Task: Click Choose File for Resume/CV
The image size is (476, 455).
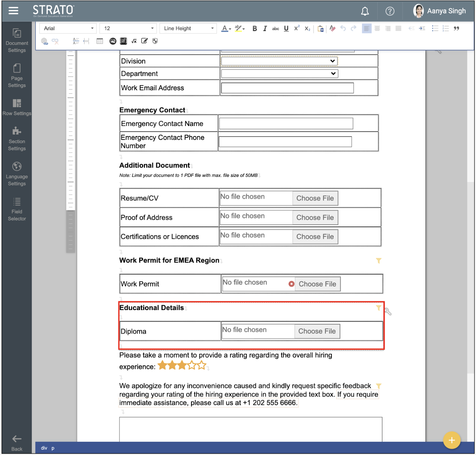Action: 315,198
